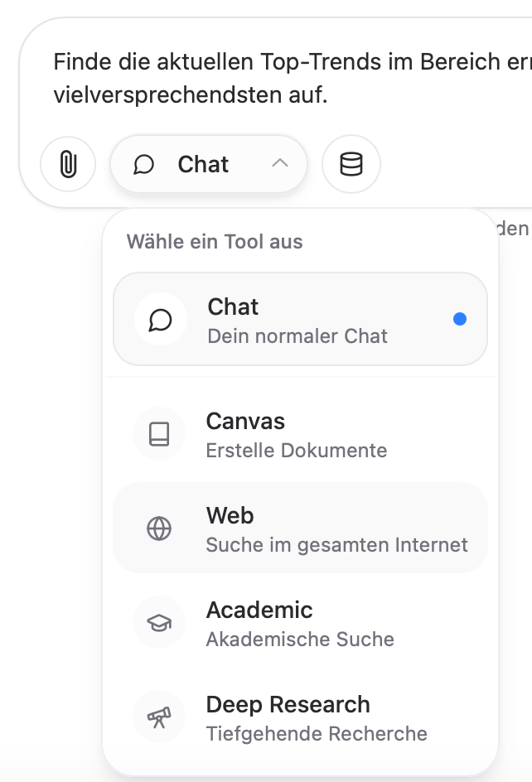Click the graduation cap Academic icon
The width and height of the screenshot is (532, 782).
coord(159,622)
